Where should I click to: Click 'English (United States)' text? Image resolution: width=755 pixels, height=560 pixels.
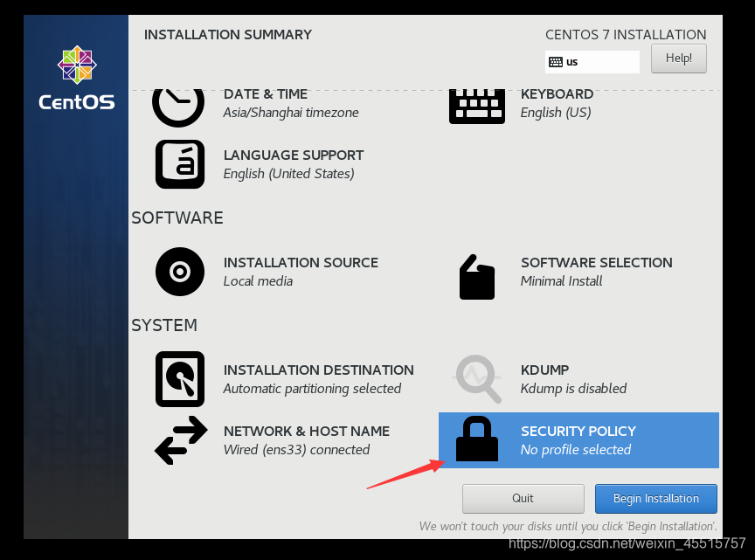point(289,174)
